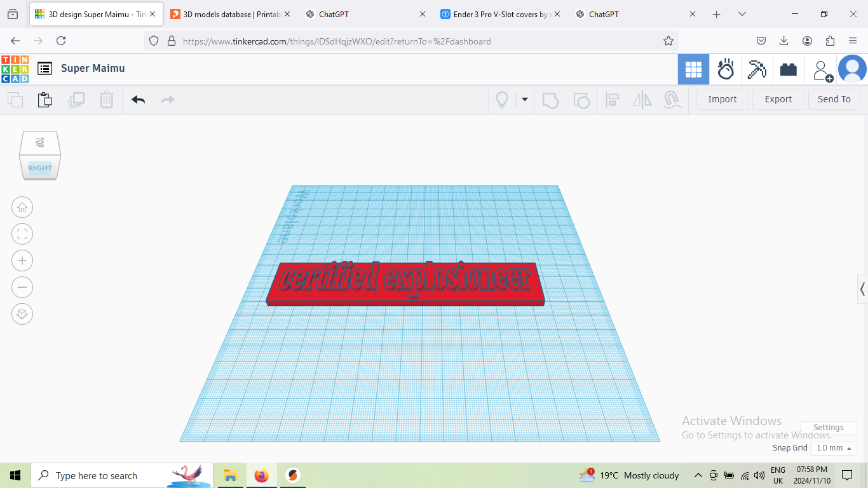Expand the lightbulb visibility dropdown arrow
868x488 pixels.
click(x=525, y=99)
